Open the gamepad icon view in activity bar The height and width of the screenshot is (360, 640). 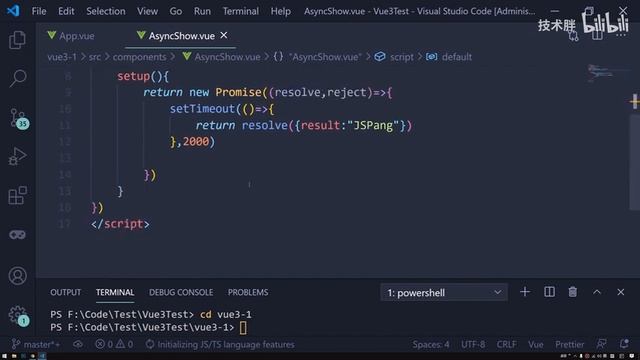[x=17, y=235]
